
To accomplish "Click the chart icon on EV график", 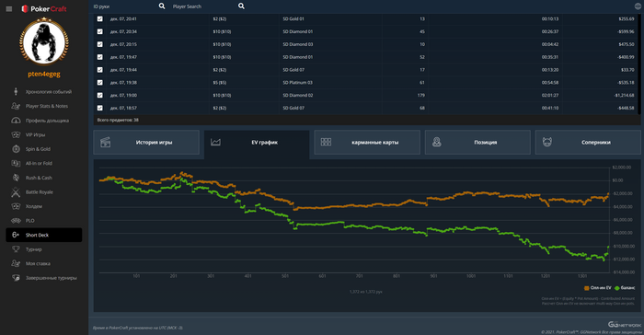I will click(215, 143).
